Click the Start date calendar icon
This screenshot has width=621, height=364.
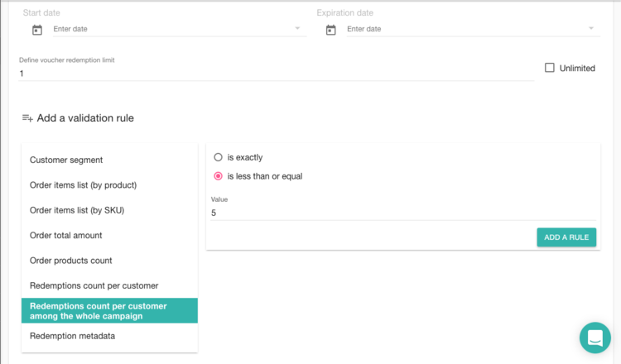pyautogui.click(x=37, y=30)
